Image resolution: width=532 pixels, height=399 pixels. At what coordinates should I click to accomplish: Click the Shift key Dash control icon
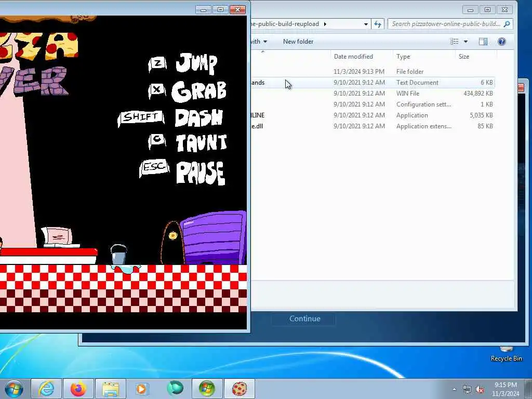tap(141, 118)
